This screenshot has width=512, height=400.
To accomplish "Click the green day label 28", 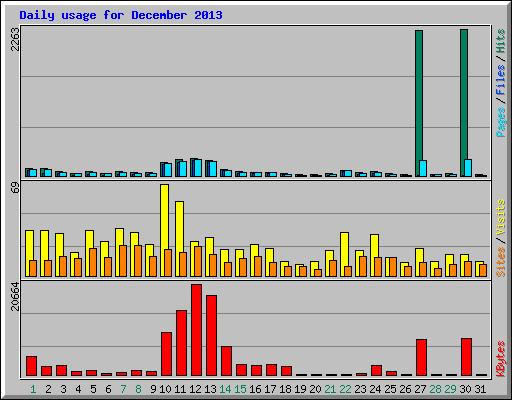I will coord(435,389).
